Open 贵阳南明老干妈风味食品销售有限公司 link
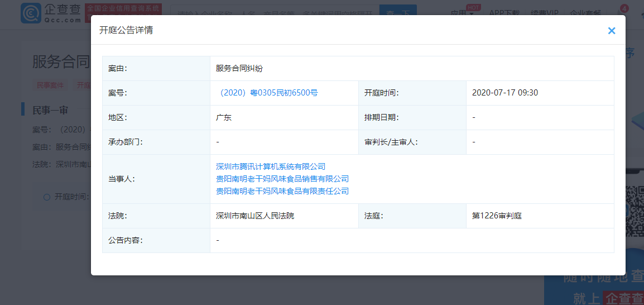The width and height of the screenshot is (644, 305). (282, 179)
